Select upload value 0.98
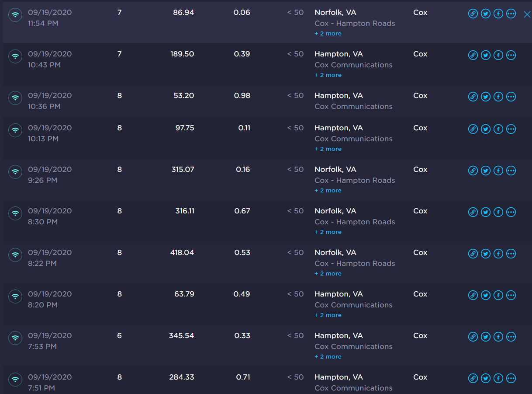The height and width of the screenshot is (394, 532). coord(242,95)
